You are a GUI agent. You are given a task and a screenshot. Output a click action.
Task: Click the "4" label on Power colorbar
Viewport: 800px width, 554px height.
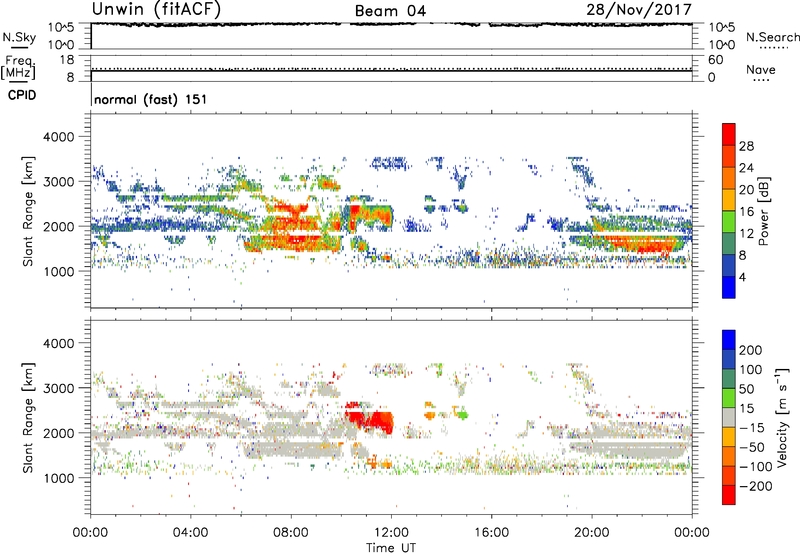[x=742, y=277]
